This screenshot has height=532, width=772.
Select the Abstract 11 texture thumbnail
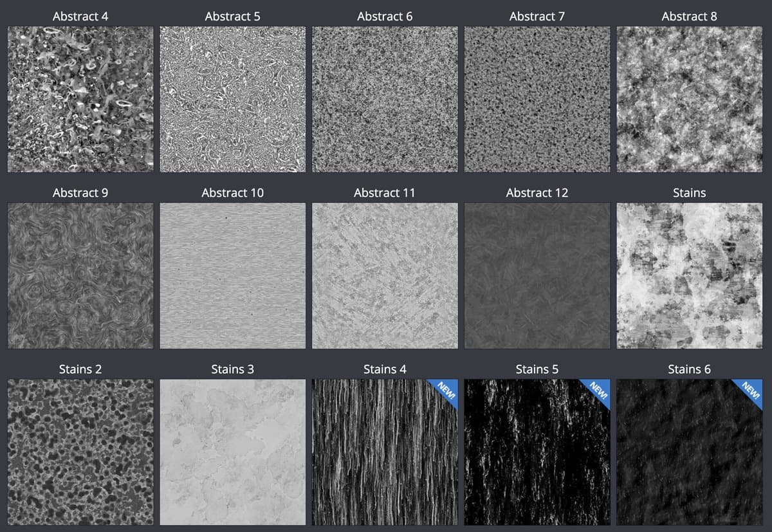point(385,276)
